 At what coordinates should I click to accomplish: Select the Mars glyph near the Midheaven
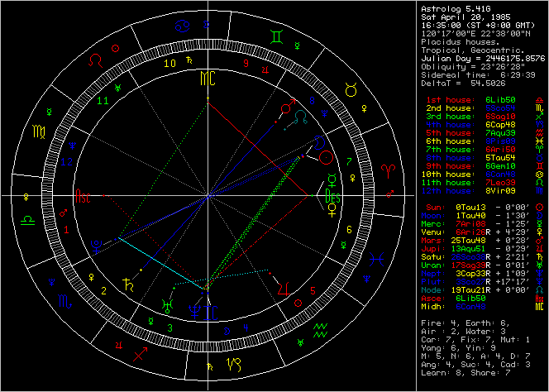[287, 108]
